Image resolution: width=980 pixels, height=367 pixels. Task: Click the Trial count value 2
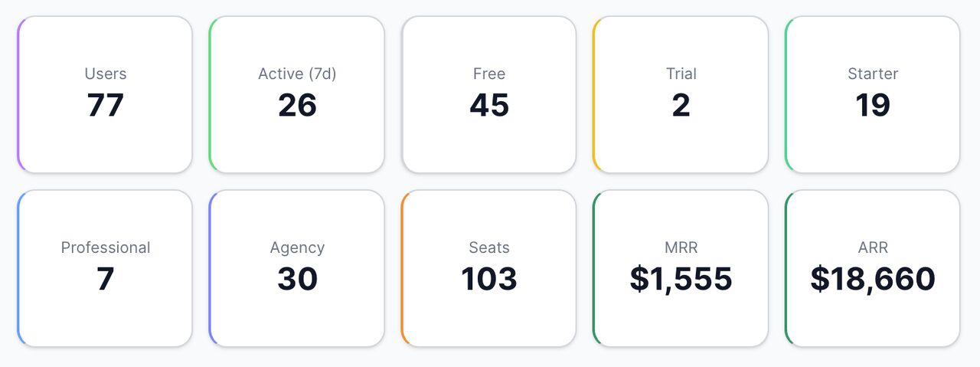(x=681, y=105)
